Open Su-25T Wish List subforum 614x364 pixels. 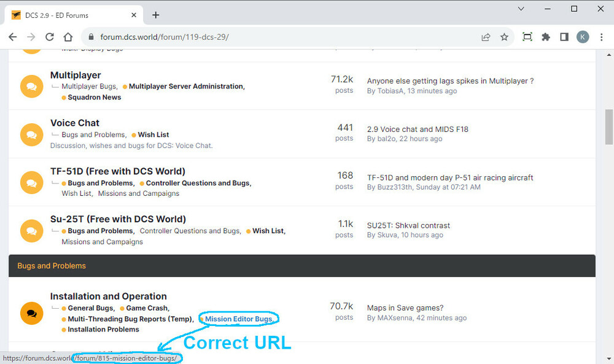(268, 231)
